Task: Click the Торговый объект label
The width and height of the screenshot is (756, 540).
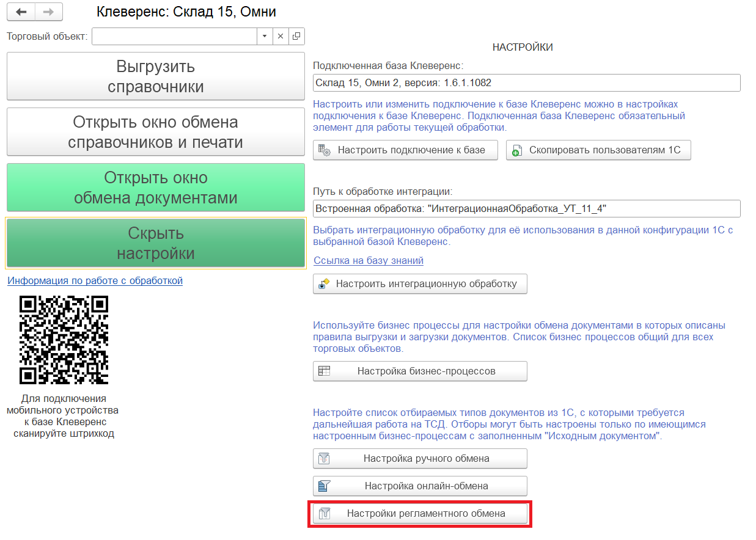Action: coord(47,36)
